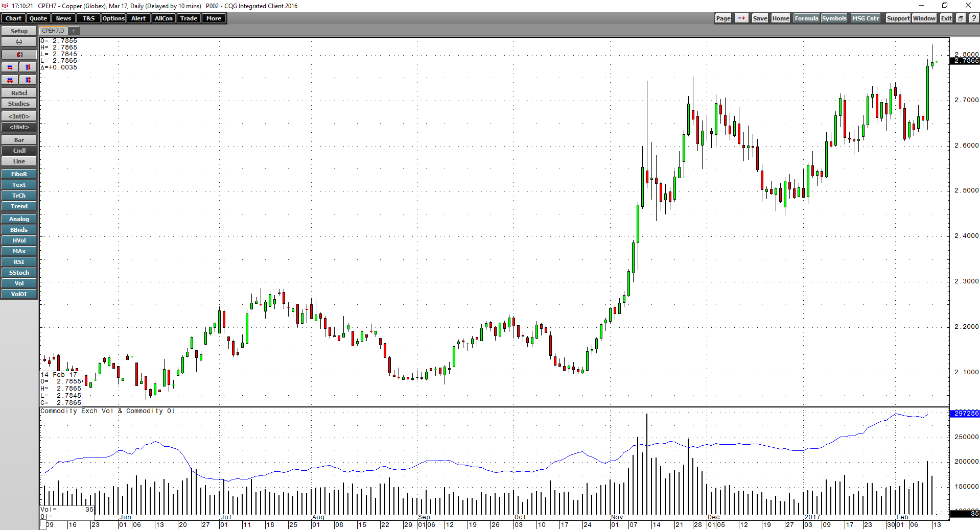The image size is (980, 530).
Task: Open the Chart menu
Action: (13, 18)
